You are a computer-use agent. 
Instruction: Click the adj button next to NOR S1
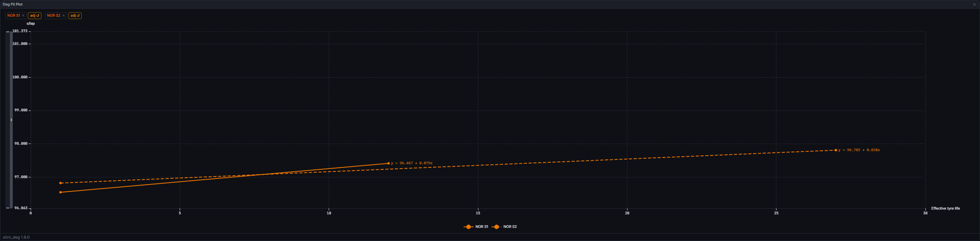(35, 16)
